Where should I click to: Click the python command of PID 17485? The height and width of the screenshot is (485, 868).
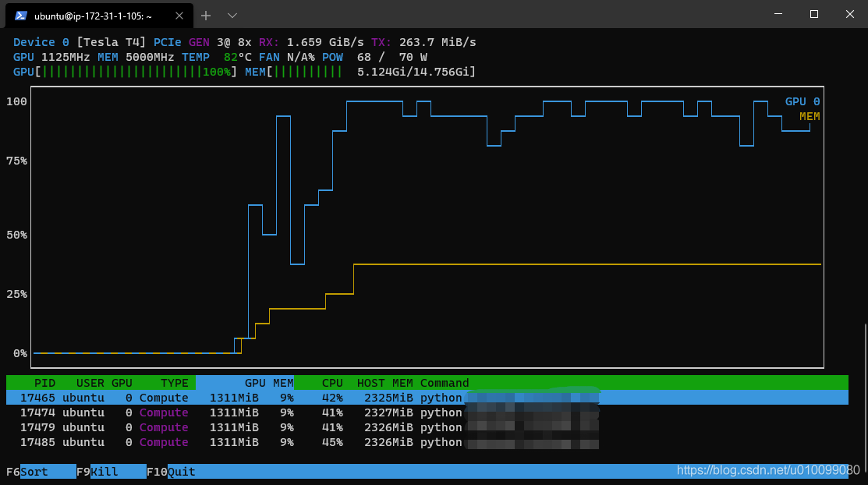tap(441, 442)
